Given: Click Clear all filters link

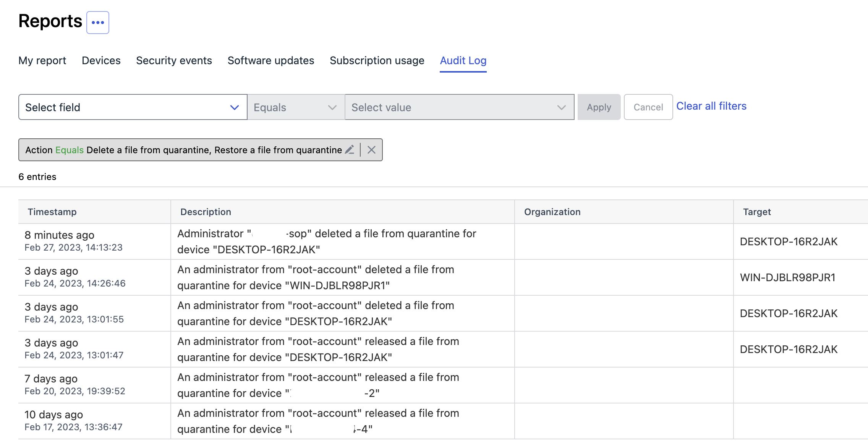Looking at the screenshot, I should [x=711, y=106].
